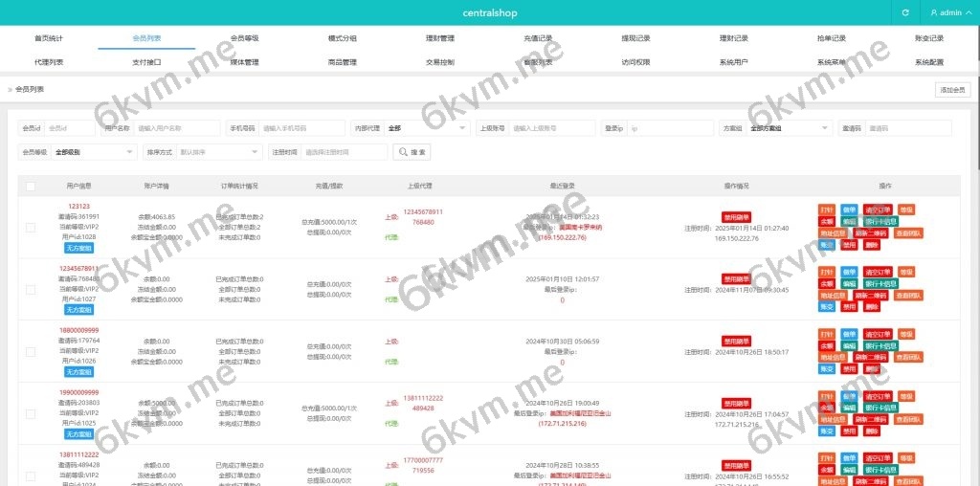Click 清空订单 for user 123123
980x486 pixels.
[x=878, y=210]
